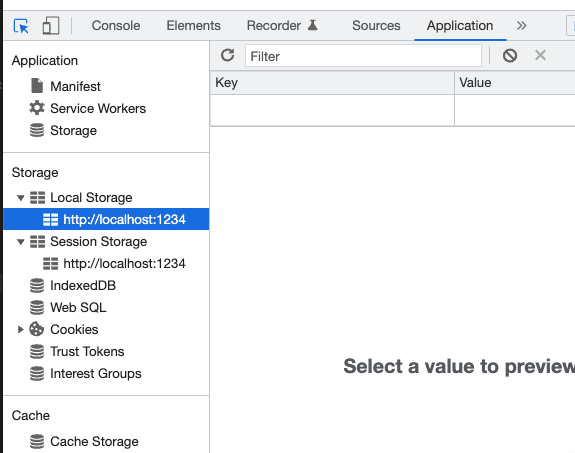
Task: Open Service Workers with gear icon
Action: pyautogui.click(x=88, y=108)
